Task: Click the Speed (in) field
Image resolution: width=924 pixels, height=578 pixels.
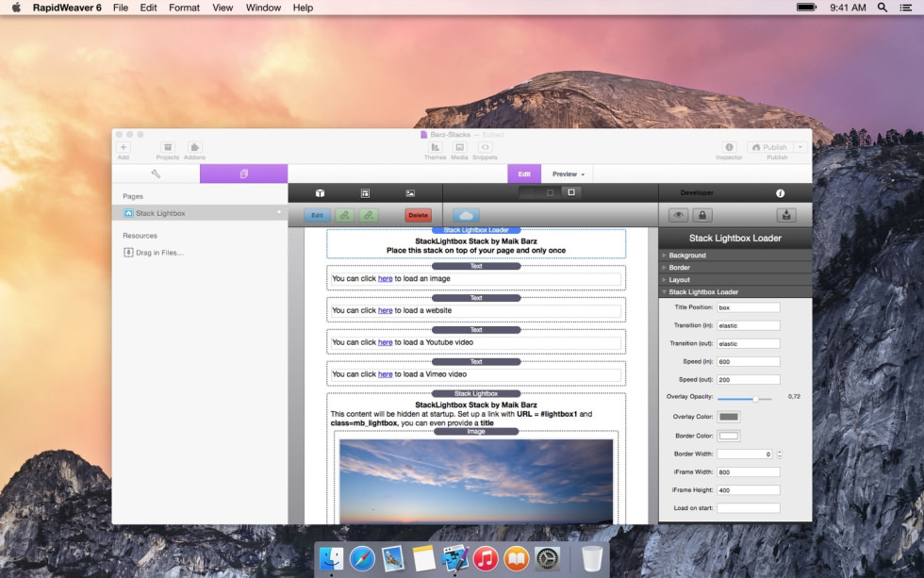Action: click(749, 362)
